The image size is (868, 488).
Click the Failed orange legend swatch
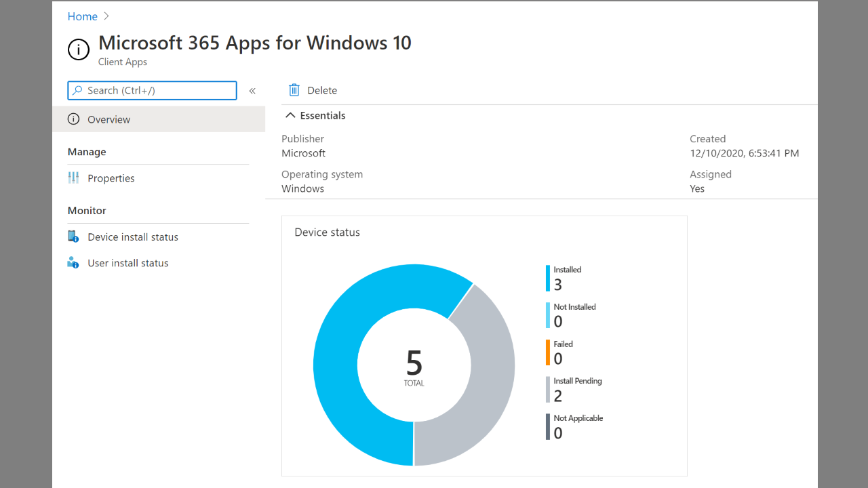(x=548, y=352)
